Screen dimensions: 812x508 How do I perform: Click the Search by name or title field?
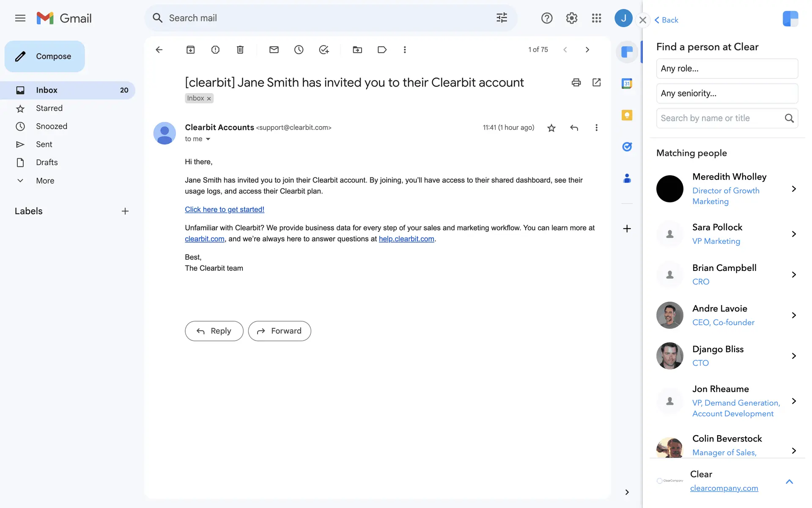(719, 119)
